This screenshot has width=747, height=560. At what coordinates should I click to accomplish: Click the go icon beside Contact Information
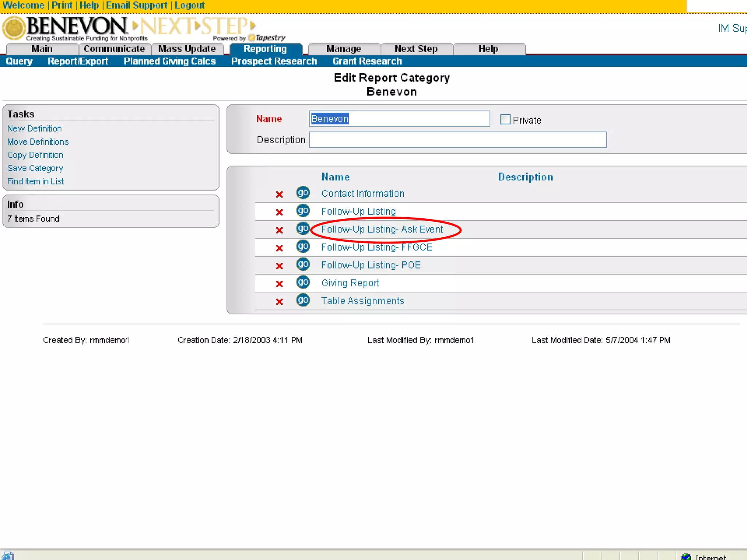(x=303, y=192)
